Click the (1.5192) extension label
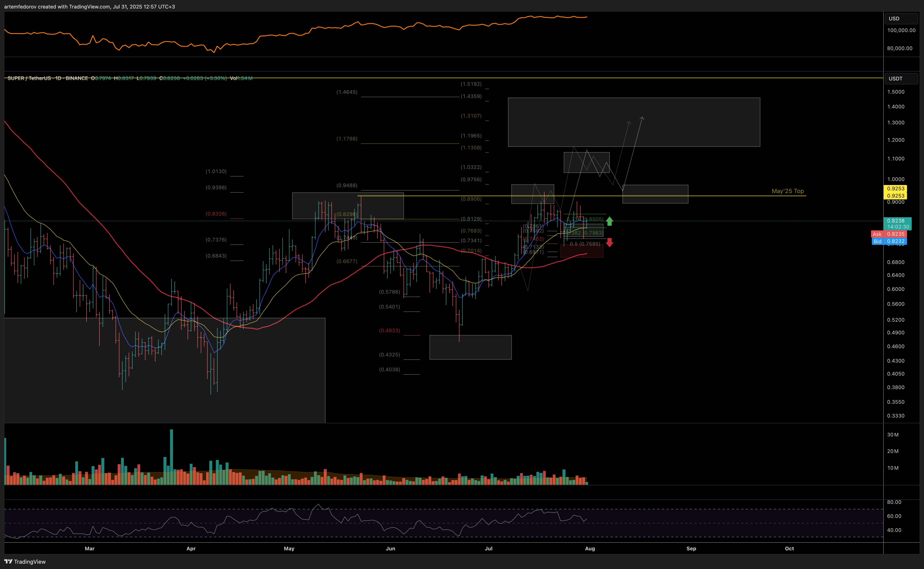Viewport: 924px width, 569px height. (x=471, y=84)
